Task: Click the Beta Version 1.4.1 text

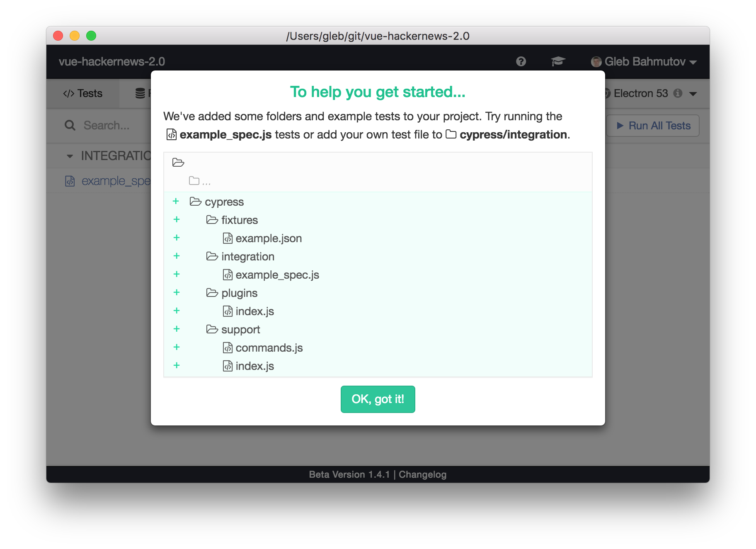Action: click(x=349, y=474)
